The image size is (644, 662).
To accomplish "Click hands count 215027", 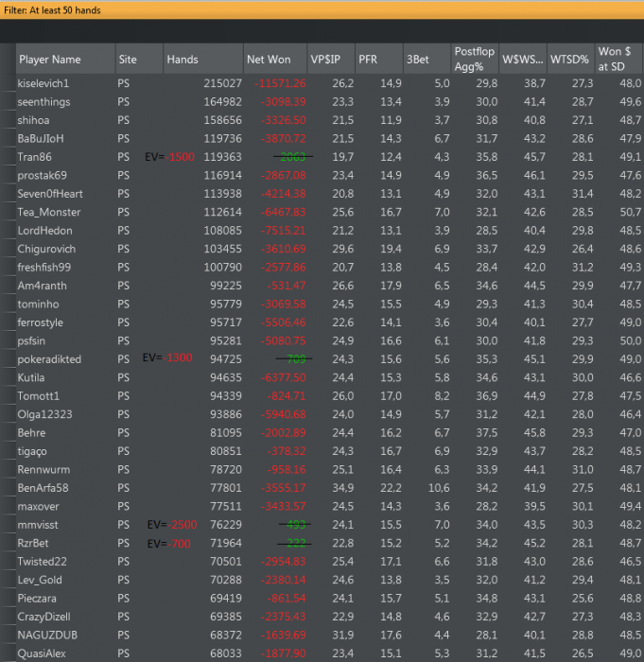I will 223,83.
